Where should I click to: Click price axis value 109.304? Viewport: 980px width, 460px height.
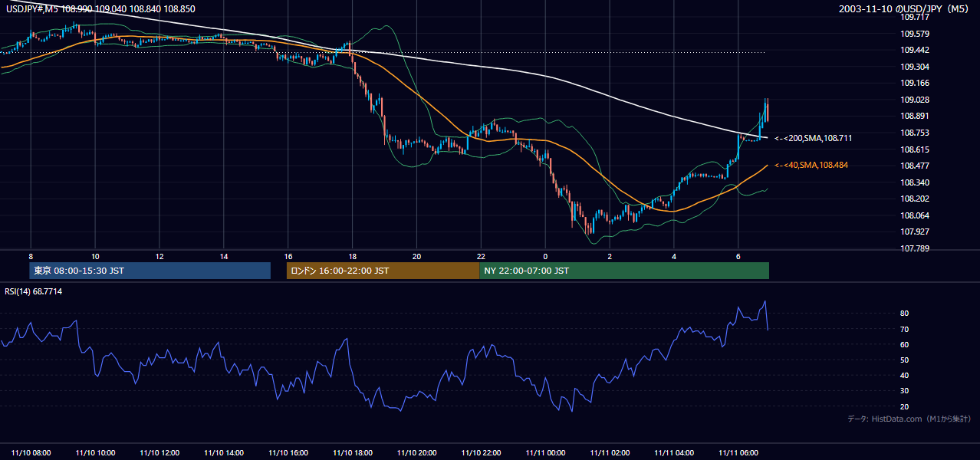(916, 67)
